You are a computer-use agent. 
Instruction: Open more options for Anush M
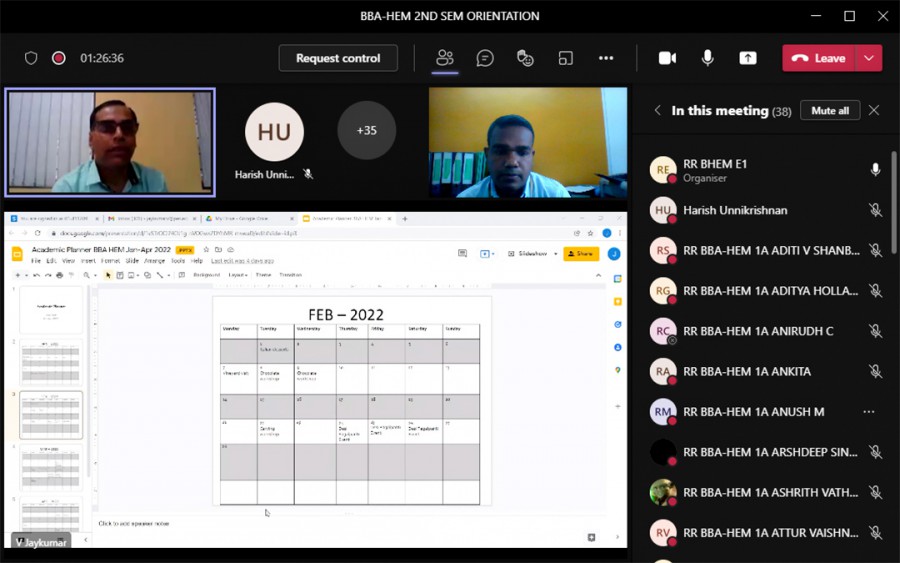868,412
